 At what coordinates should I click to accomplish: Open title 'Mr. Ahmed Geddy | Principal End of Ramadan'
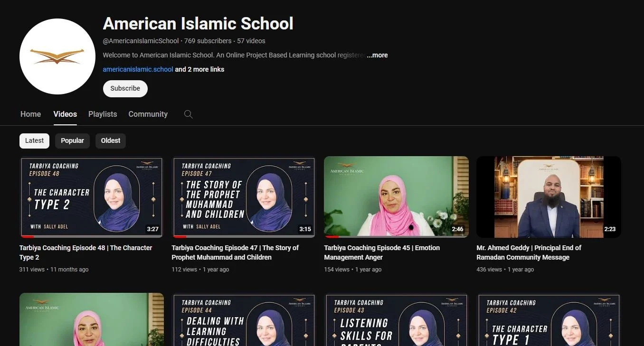[529, 252]
